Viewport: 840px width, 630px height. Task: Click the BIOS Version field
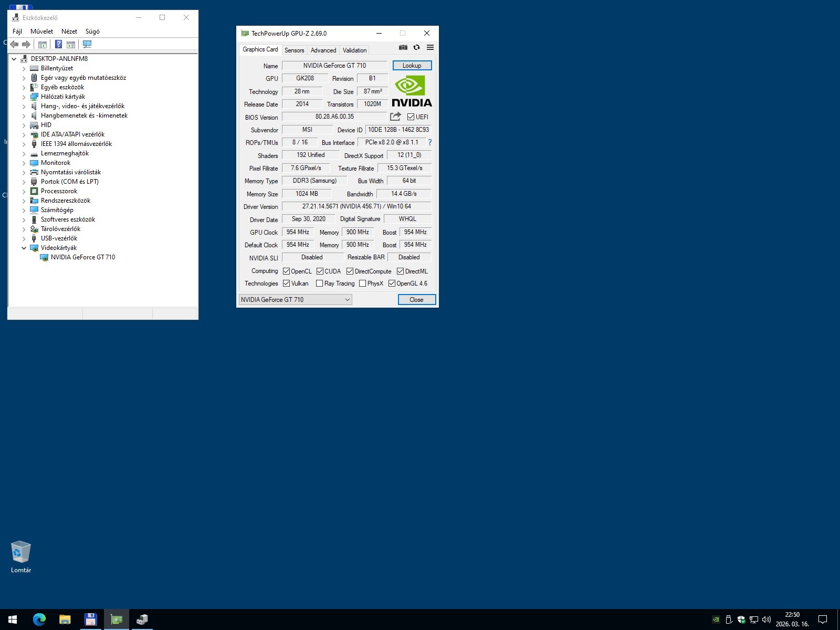coord(334,117)
